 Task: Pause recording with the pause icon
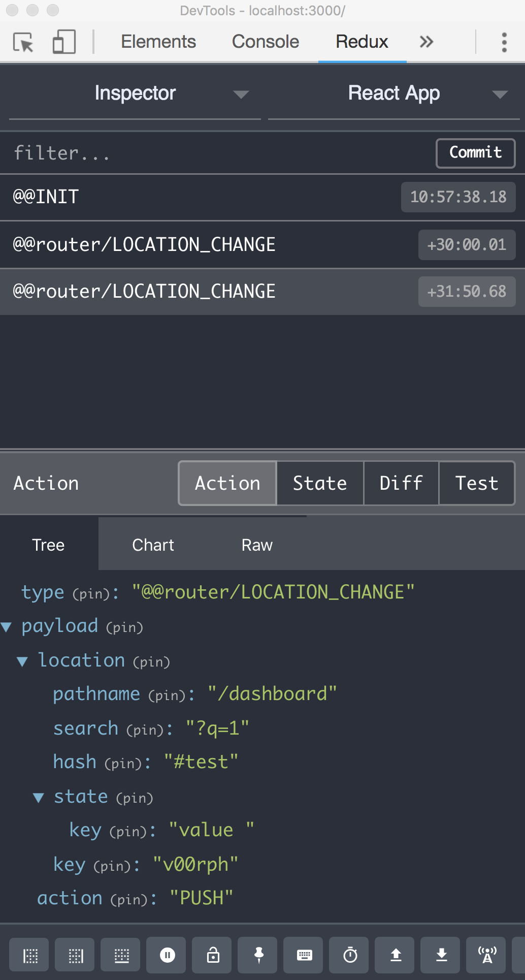tap(168, 956)
